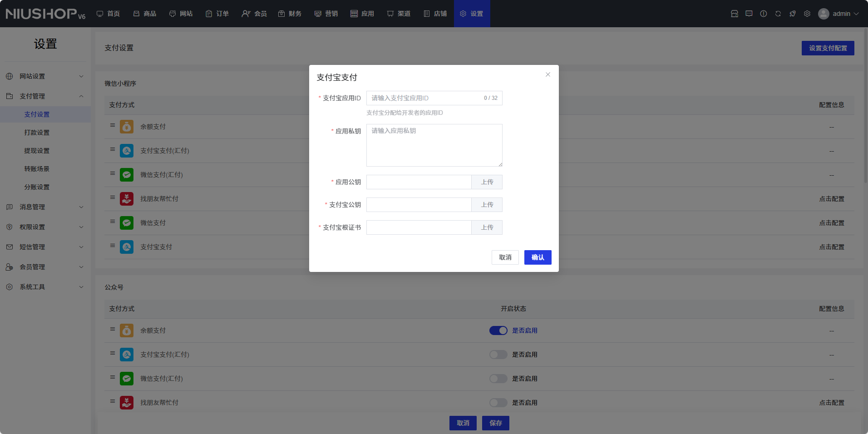The width and height of the screenshot is (868, 434).
Task: Open the message bubble icon in header
Action: pos(749,14)
